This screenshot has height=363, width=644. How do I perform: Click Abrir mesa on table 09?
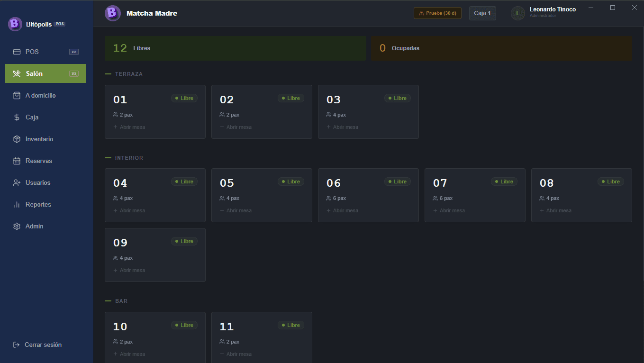point(129,270)
